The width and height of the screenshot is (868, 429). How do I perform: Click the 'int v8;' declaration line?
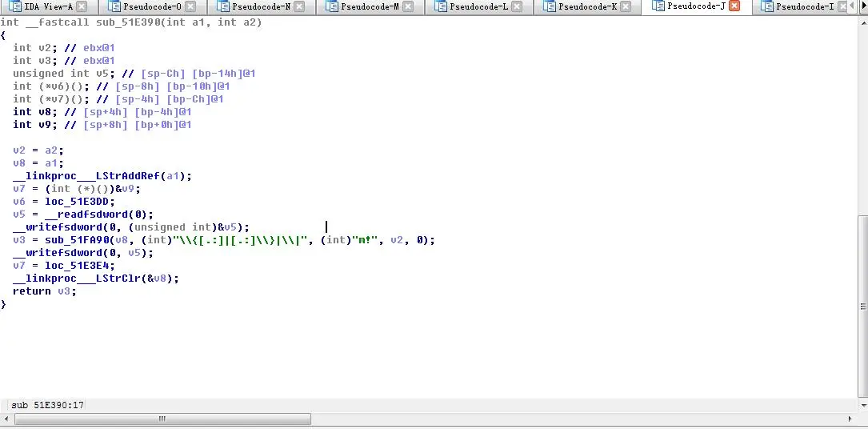click(102, 112)
